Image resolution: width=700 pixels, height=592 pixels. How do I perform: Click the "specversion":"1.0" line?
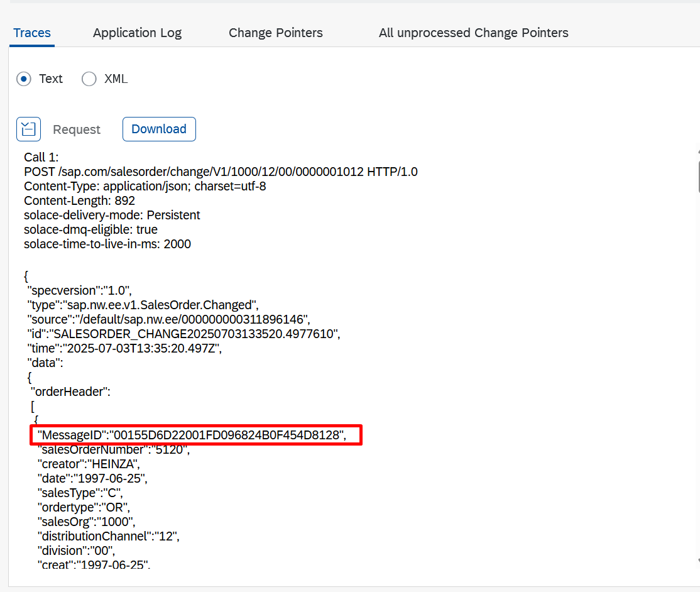(79, 290)
